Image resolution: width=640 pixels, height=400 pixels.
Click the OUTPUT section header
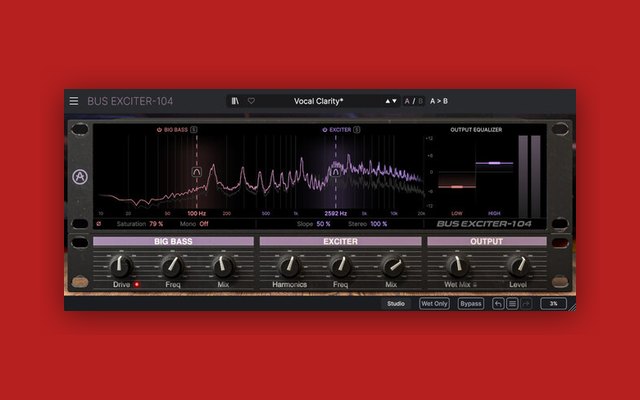pos(487,241)
